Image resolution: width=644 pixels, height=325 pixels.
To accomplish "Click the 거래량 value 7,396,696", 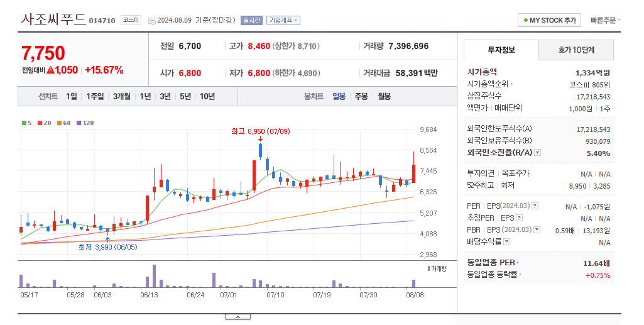I will click(408, 46).
